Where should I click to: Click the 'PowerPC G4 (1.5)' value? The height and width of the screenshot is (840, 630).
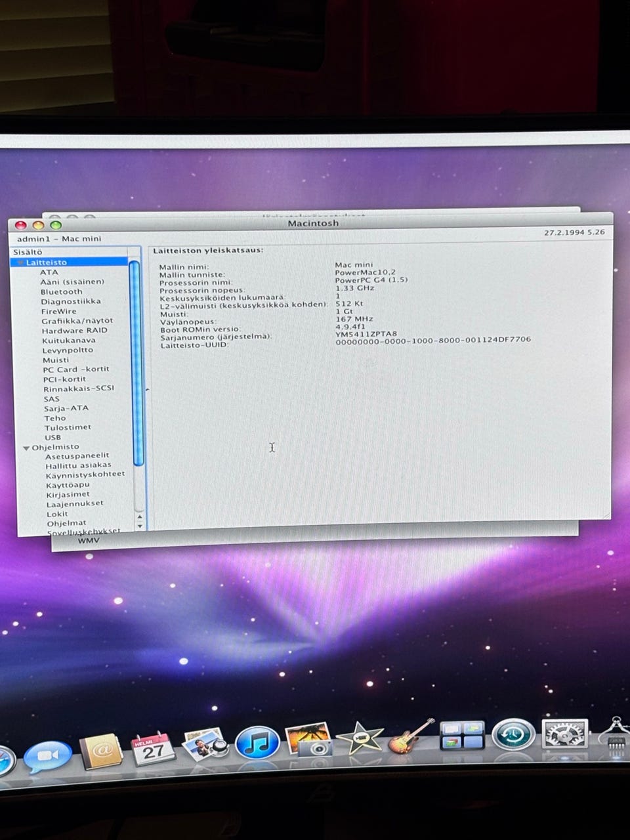371,280
